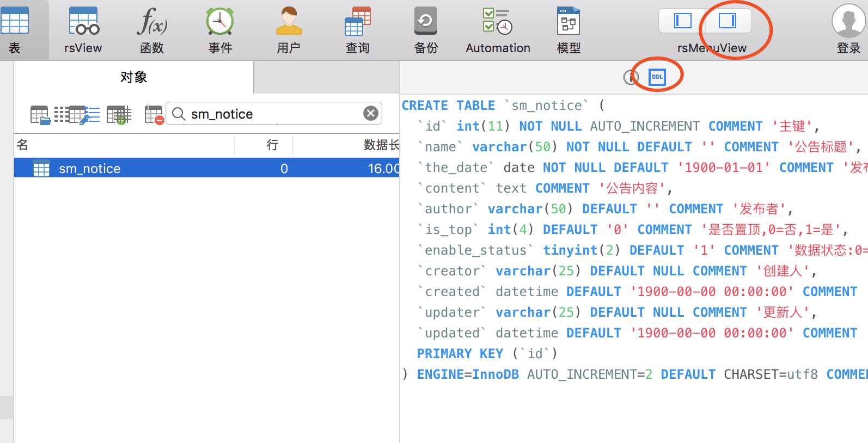Click the `updater` varchar(25) line
This screenshot has width=868, height=443.
point(617,312)
